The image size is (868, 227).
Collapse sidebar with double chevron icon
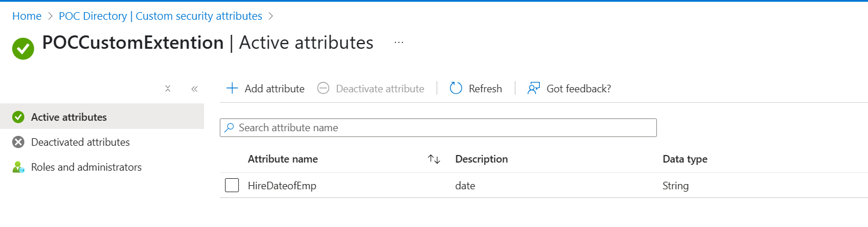(x=194, y=89)
